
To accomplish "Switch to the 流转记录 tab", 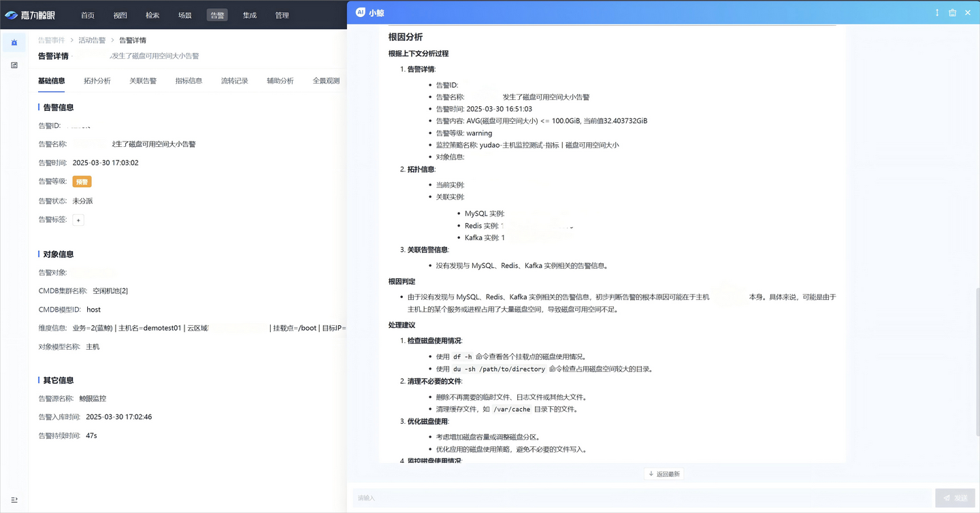I will (234, 81).
